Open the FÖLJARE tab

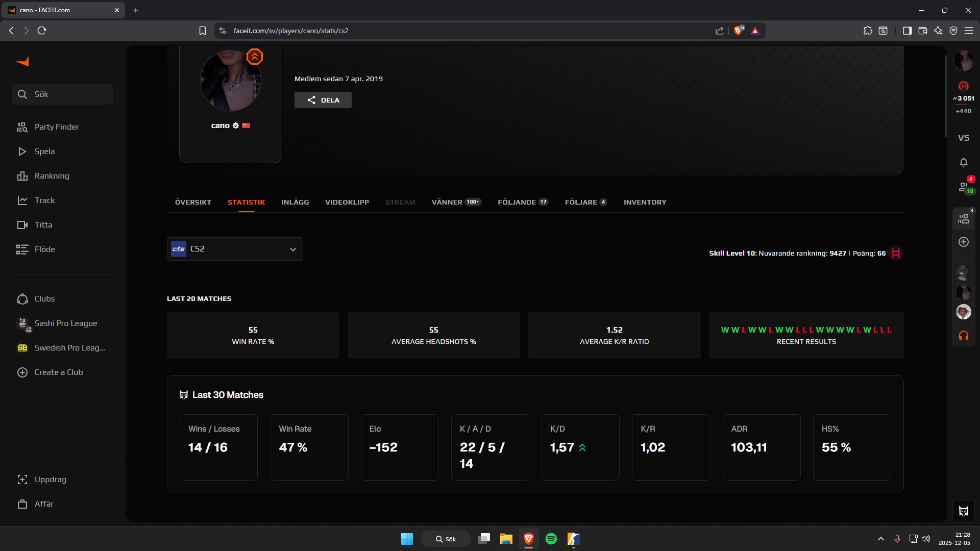[x=585, y=203]
